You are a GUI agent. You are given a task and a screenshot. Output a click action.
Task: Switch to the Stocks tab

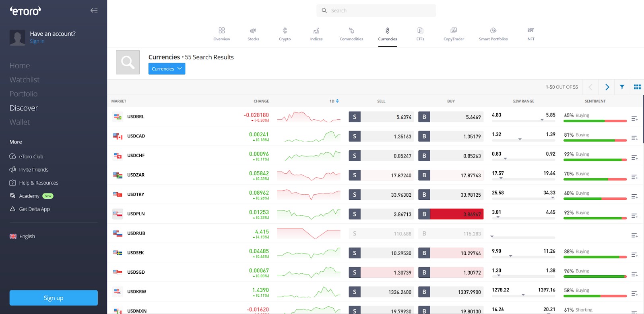point(253,34)
